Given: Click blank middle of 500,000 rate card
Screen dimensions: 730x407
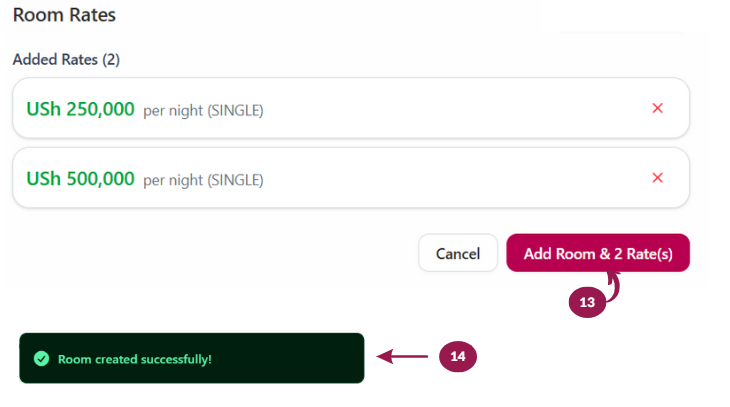Looking at the screenshot, I should click(x=450, y=178).
